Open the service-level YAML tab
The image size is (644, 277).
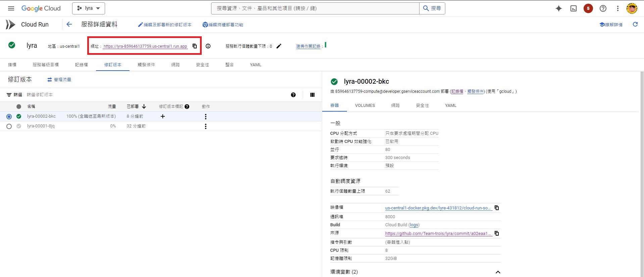(x=256, y=65)
